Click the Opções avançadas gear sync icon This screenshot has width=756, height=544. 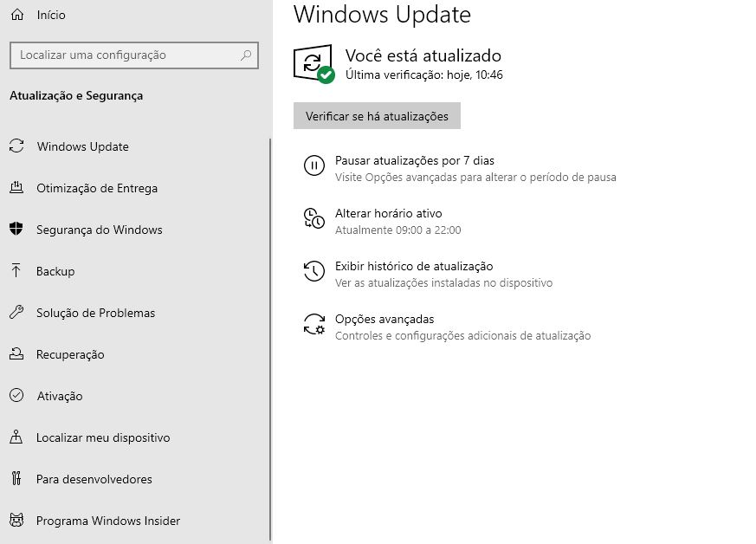(x=313, y=324)
